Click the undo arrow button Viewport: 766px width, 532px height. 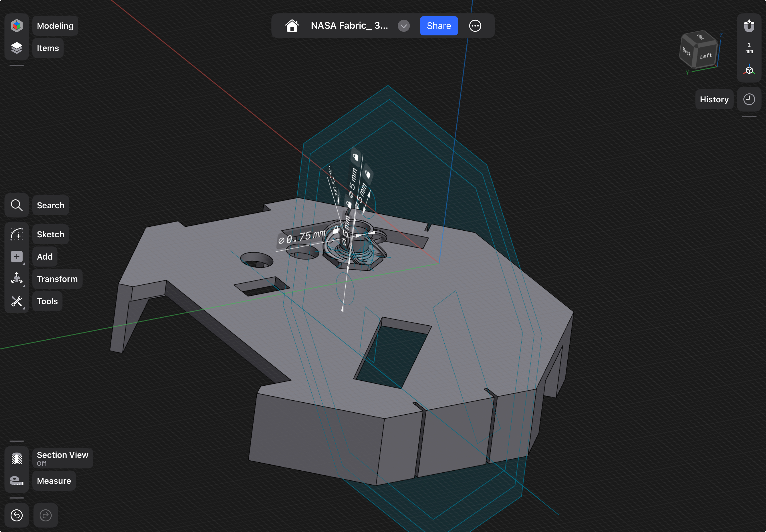pos(16,515)
